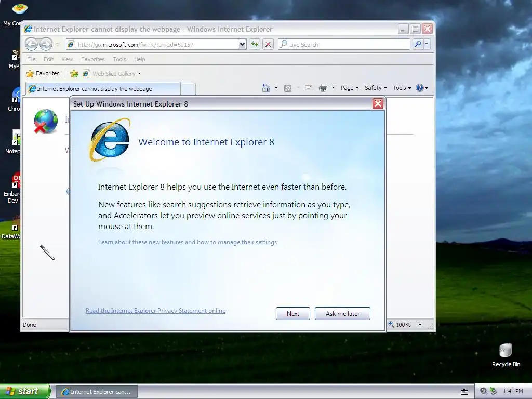Open the File menu
The width and height of the screenshot is (532, 399).
(31, 59)
